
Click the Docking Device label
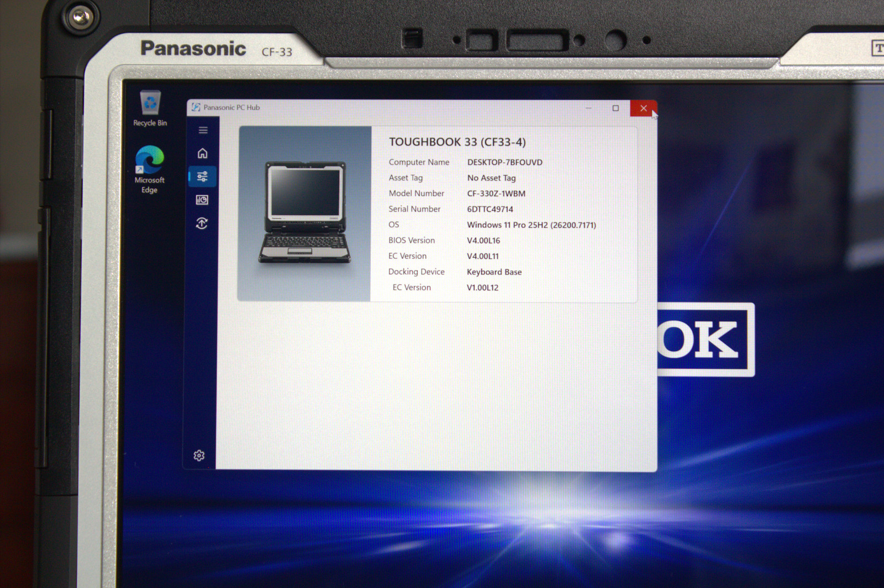[x=416, y=272]
